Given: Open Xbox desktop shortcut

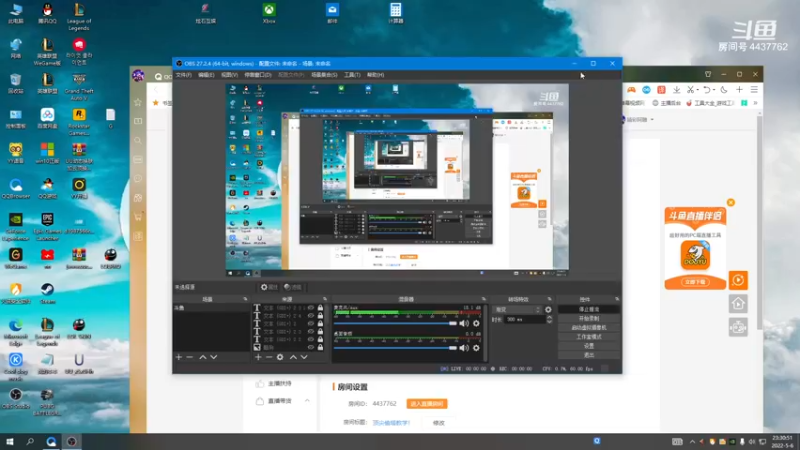Looking at the screenshot, I should [x=269, y=13].
